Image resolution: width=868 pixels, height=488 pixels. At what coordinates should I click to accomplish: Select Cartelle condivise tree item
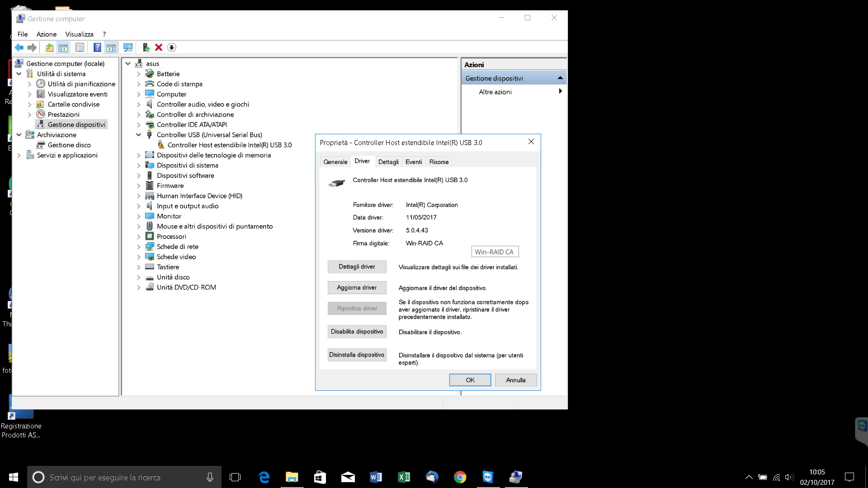(73, 104)
